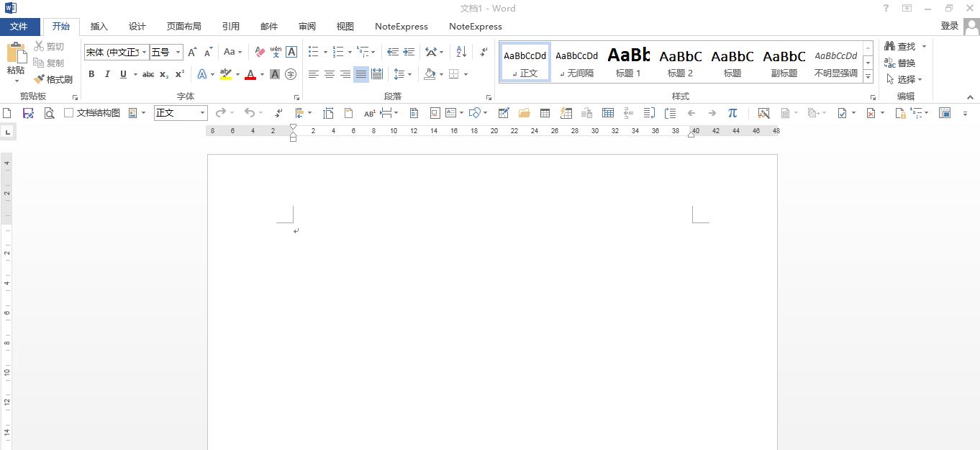Toggle the justify alignment button
The width and height of the screenshot is (980, 450).
[361, 74]
